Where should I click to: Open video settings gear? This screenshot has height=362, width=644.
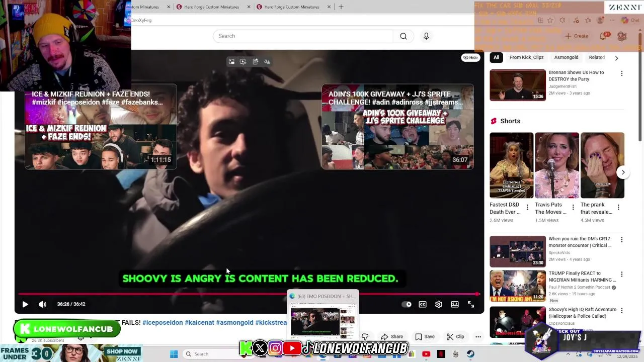(x=439, y=304)
